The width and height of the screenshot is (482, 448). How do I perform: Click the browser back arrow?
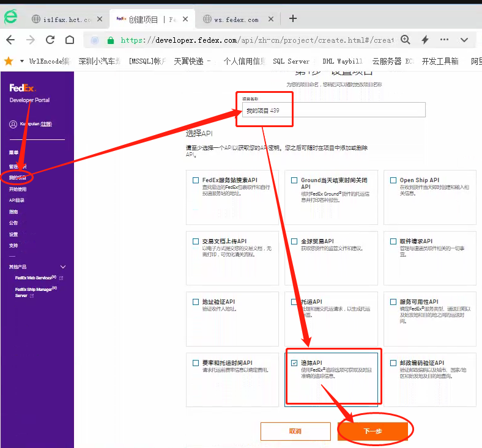[x=10, y=40]
